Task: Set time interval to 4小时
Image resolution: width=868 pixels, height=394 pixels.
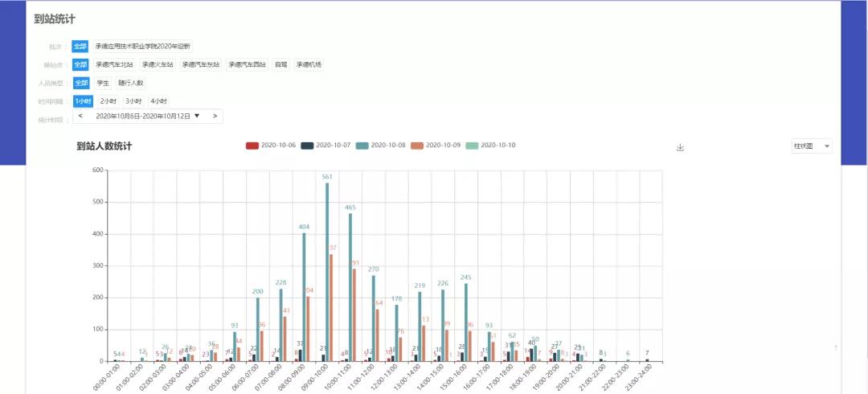Action: (158, 101)
